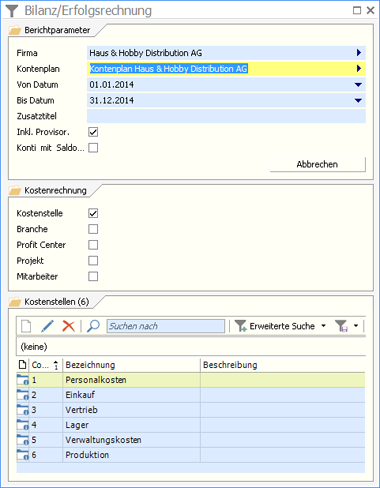Click the filter funnel icon in the title bar

12,10
